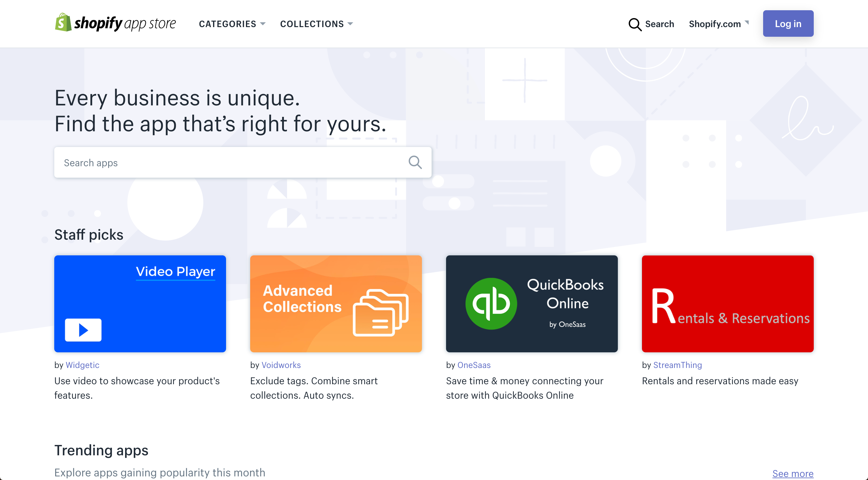Click the magnifier icon inside Search apps field
Image resolution: width=868 pixels, height=480 pixels.
[x=415, y=162]
